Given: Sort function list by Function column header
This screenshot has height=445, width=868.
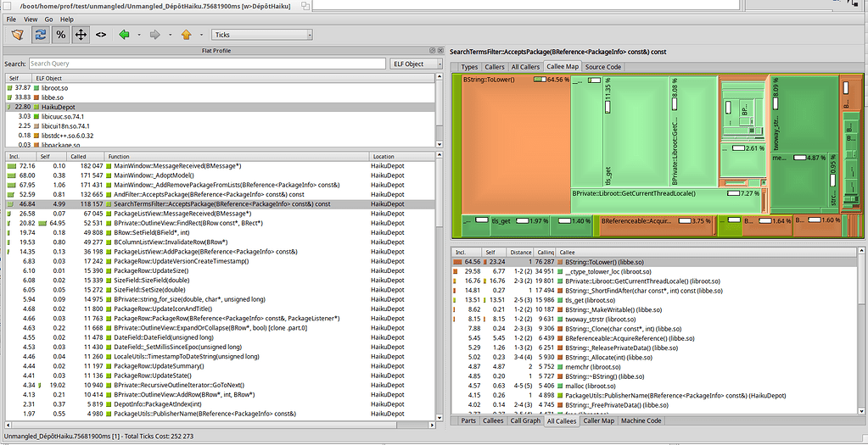Looking at the screenshot, I should point(237,157).
